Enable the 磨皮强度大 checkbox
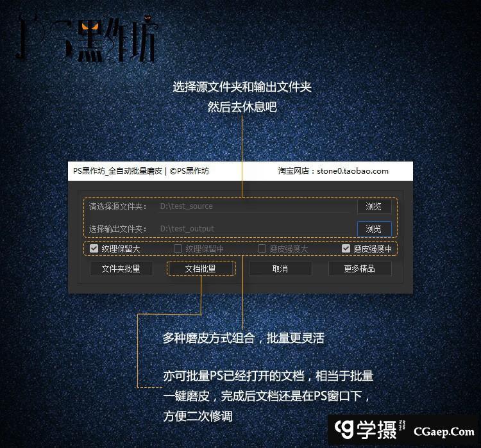 click(262, 249)
